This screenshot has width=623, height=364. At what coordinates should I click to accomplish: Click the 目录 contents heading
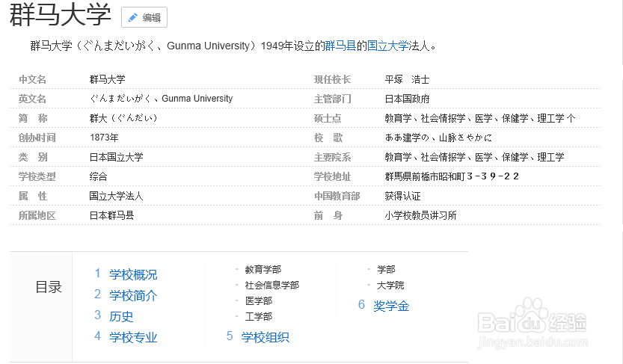(49, 287)
